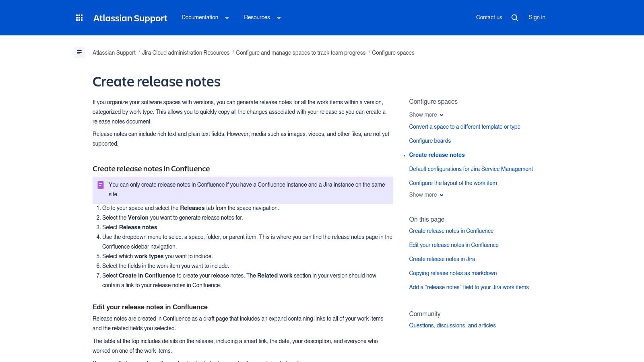The width and height of the screenshot is (644, 362).
Task: Jump to Create release notes in Confluence section
Action: 451,231
